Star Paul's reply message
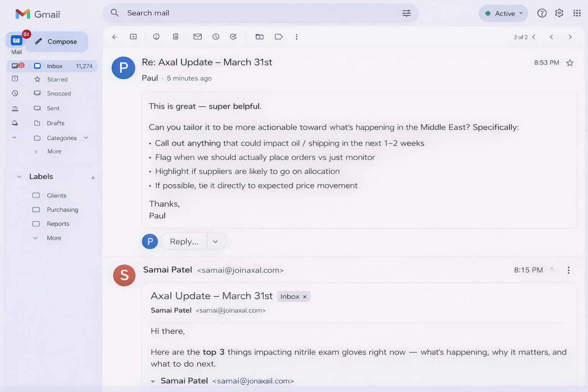This screenshot has height=392, width=588. pos(570,62)
